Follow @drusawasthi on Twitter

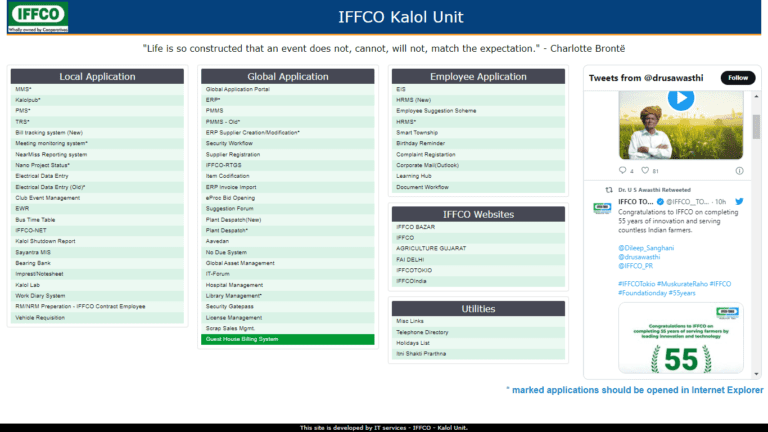[738, 78]
